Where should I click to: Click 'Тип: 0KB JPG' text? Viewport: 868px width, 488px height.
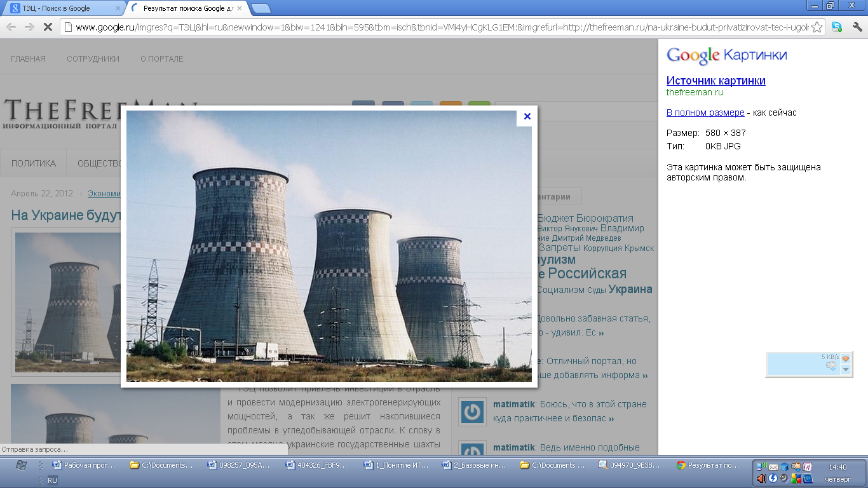[703, 146]
